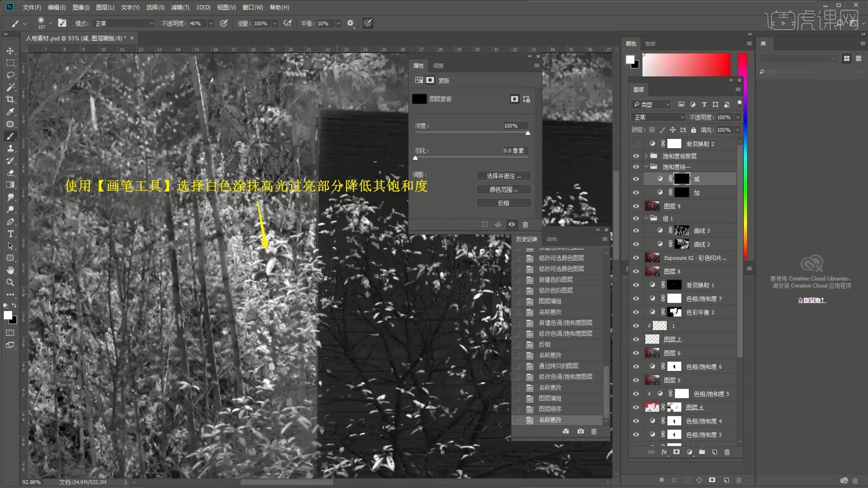Show the 渐变映射 2 layer
Viewport: 868px width, 488px height.
click(x=636, y=144)
